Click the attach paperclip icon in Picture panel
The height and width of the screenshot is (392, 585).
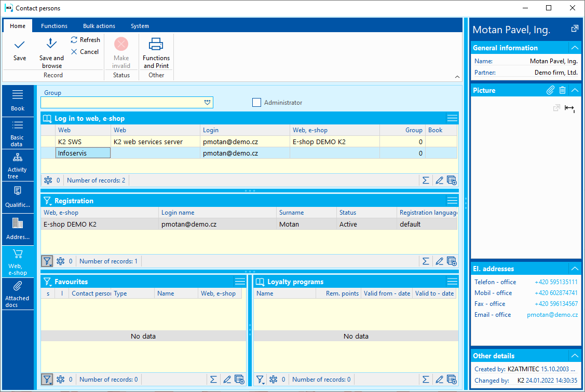tap(551, 90)
